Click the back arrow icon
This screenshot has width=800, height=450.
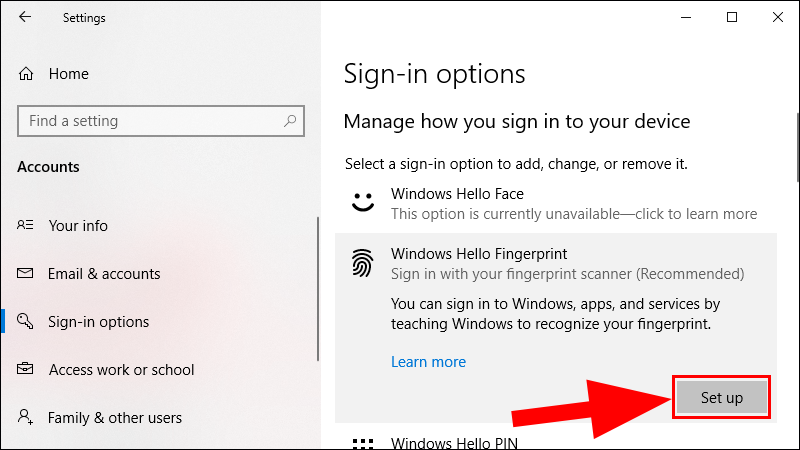pyautogui.click(x=25, y=17)
